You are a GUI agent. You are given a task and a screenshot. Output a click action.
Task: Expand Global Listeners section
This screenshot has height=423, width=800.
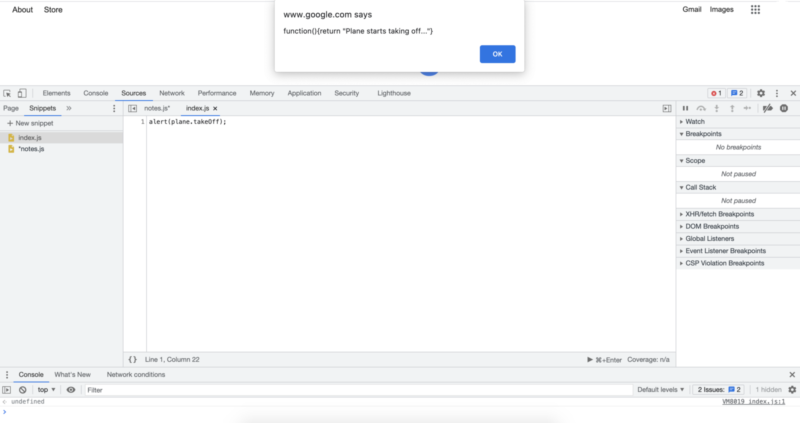738,239
